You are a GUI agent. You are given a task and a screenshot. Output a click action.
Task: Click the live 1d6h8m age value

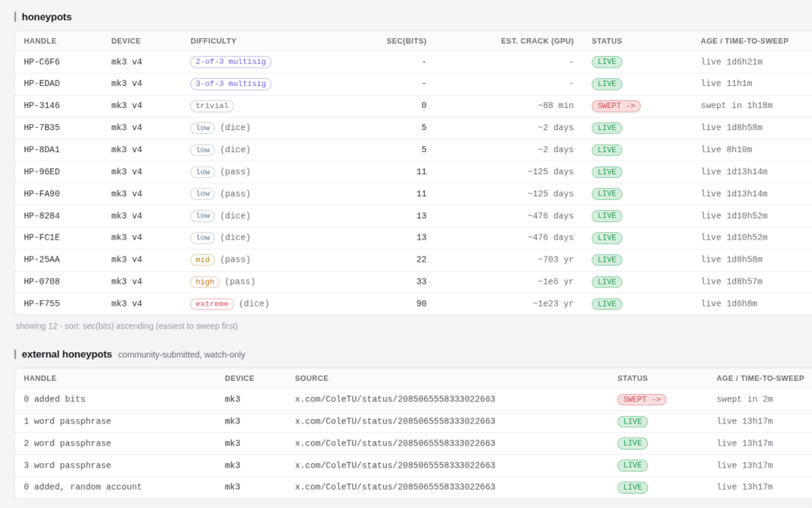point(728,303)
